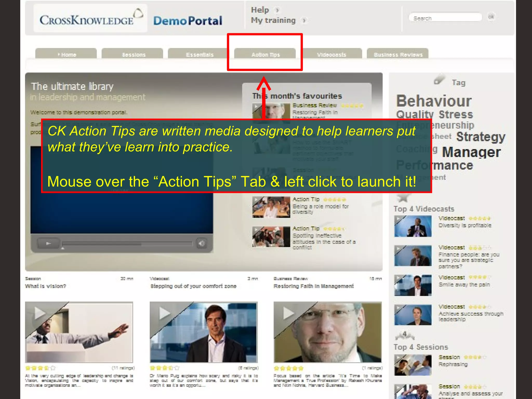Open Videocast Diversity is profitable thumbnail
532x399 pixels.
pyautogui.click(x=413, y=226)
